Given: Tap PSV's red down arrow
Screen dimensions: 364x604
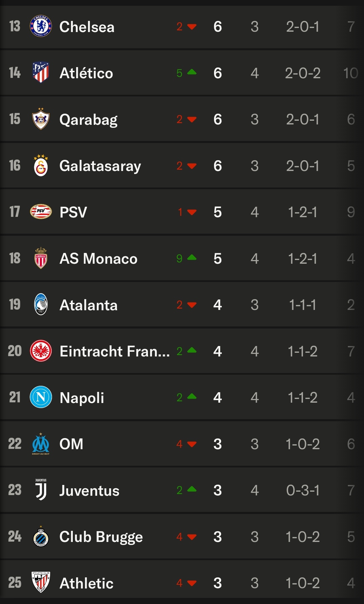Looking at the screenshot, I should coord(192,212).
